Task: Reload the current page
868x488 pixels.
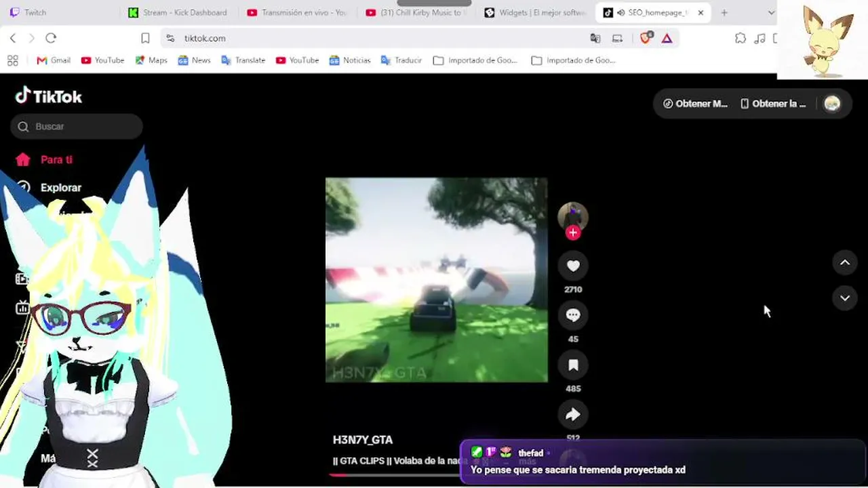Action: pyautogui.click(x=51, y=39)
